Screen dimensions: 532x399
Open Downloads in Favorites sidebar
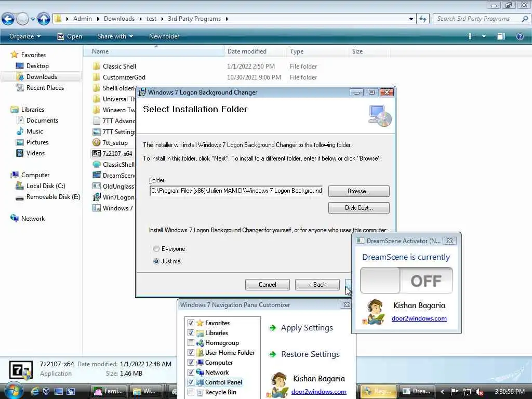pyautogui.click(x=42, y=77)
